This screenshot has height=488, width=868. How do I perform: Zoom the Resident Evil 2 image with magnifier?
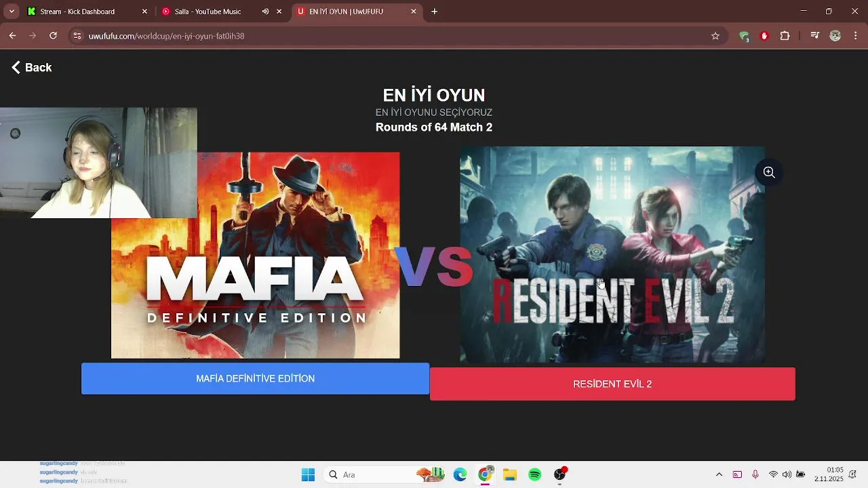769,172
